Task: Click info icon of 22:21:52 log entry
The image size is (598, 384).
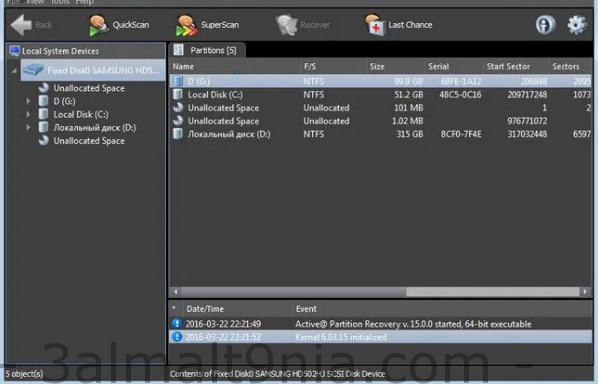Action: pyautogui.click(x=177, y=337)
